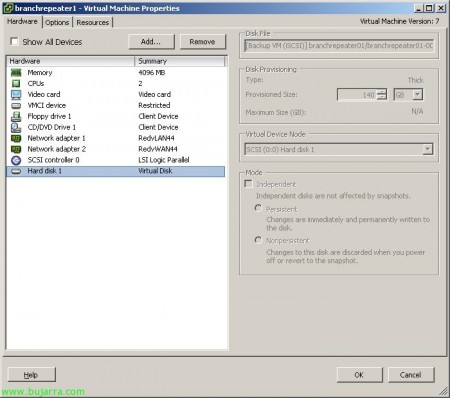The width and height of the screenshot is (450, 398).
Task: Click the Hardware column header
Action: [70, 61]
